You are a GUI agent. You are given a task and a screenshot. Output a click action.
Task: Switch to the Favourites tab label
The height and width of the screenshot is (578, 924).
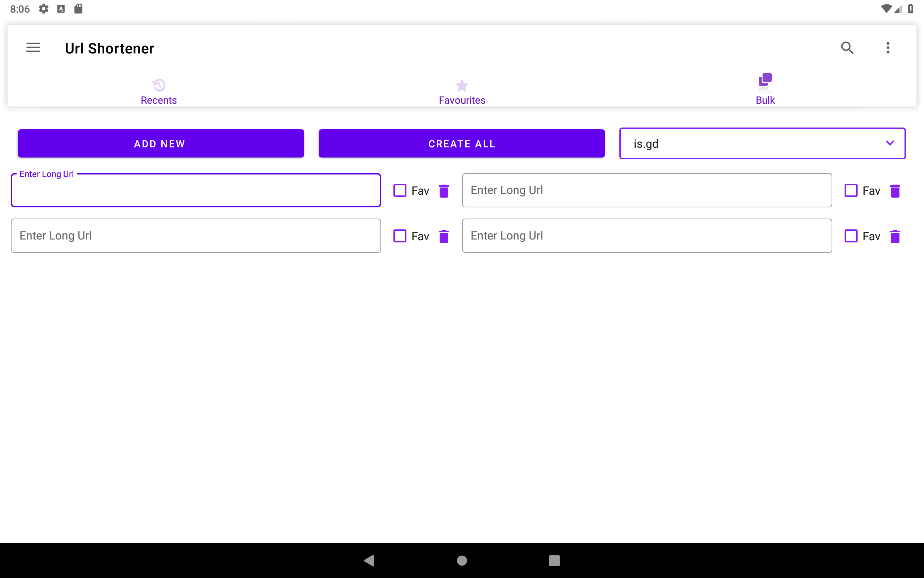(x=462, y=100)
